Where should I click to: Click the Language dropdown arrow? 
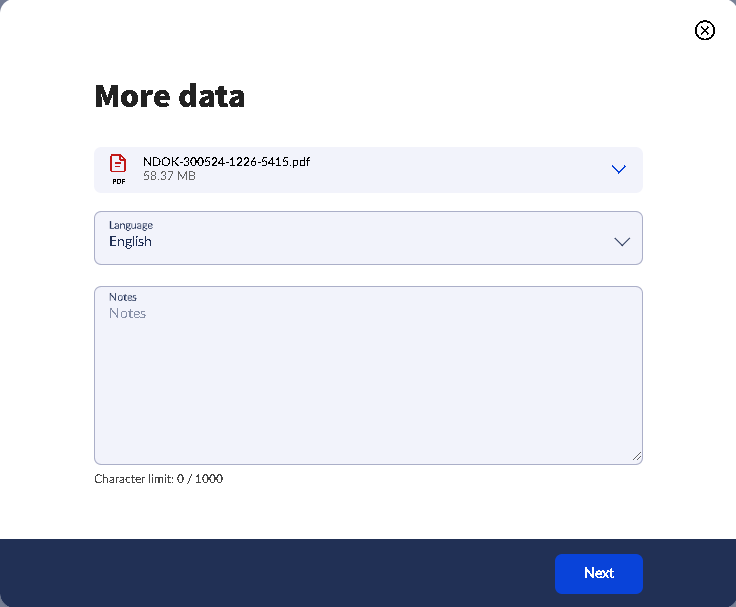point(622,241)
